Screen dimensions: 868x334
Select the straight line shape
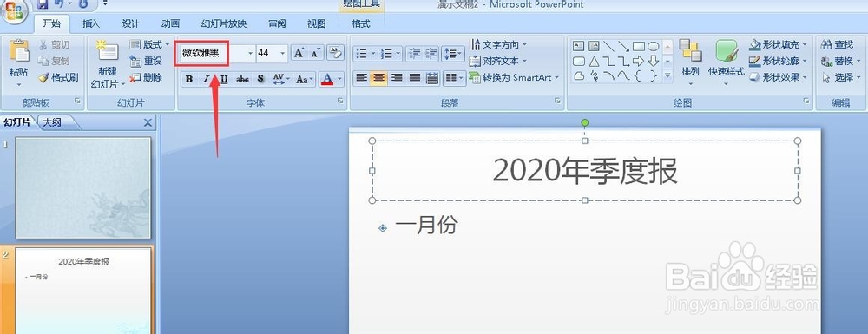pos(608,46)
